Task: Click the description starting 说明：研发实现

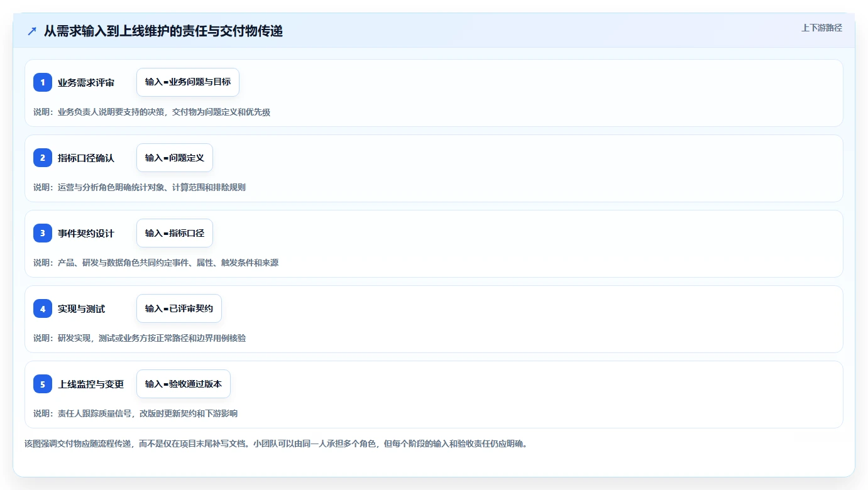Action: click(140, 338)
